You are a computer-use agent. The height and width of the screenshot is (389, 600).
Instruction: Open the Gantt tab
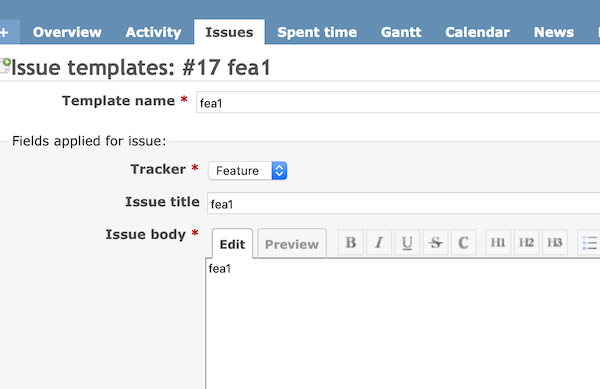(x=401, y=32)
